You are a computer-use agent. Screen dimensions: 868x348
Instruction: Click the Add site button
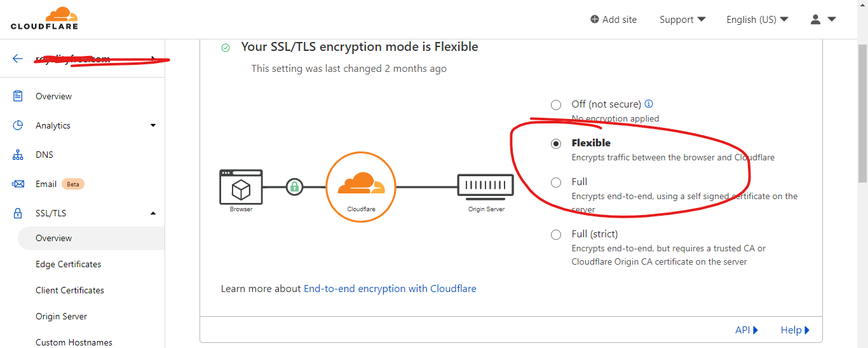point(613,20)
